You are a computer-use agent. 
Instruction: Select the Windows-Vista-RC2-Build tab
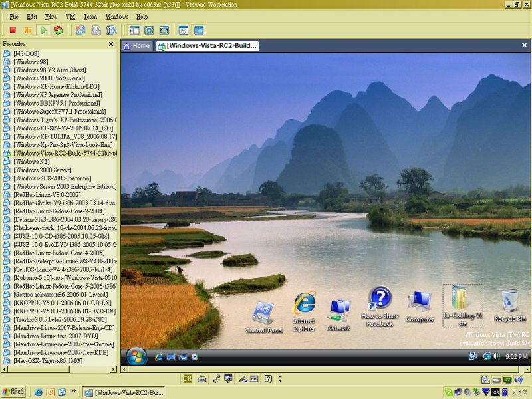(x=207, y=45)
